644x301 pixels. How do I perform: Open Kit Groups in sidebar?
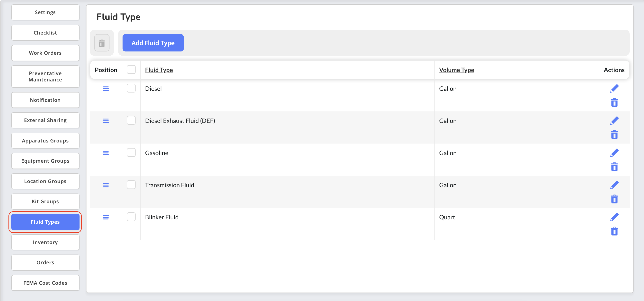tap(45, 202)
